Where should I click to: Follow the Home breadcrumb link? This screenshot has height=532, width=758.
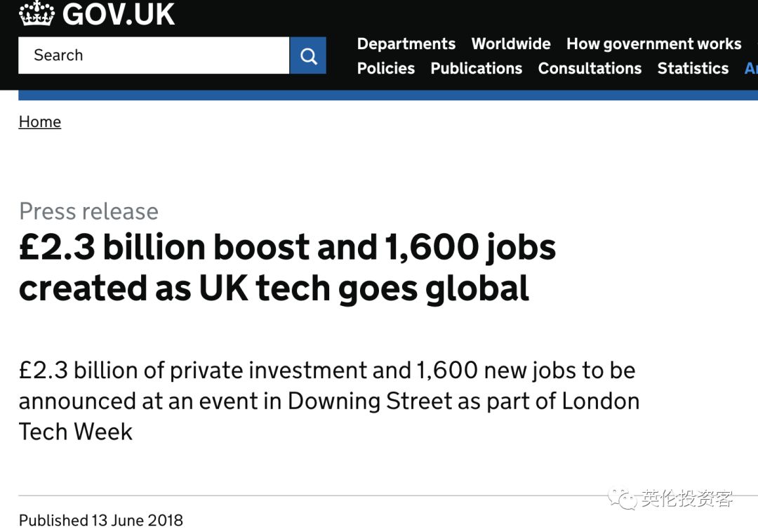click(39, 121)
